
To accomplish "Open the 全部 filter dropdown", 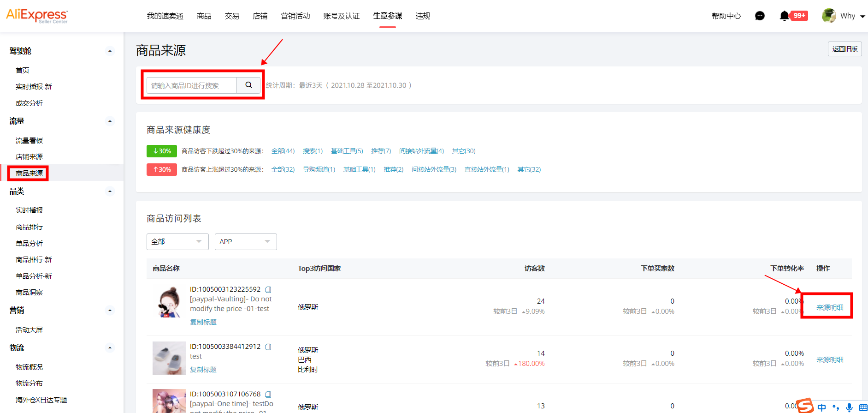I will pyautogui.click(x=177, y=242).
